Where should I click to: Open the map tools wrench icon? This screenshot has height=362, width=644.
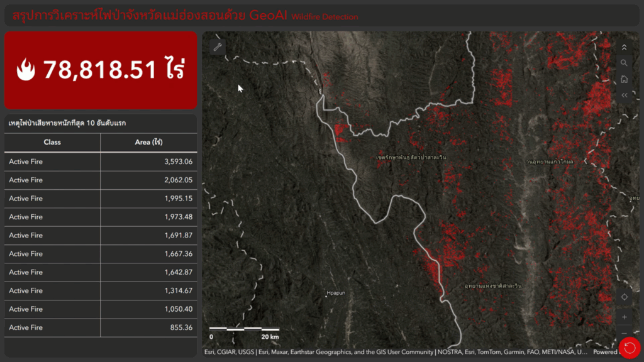218,47
